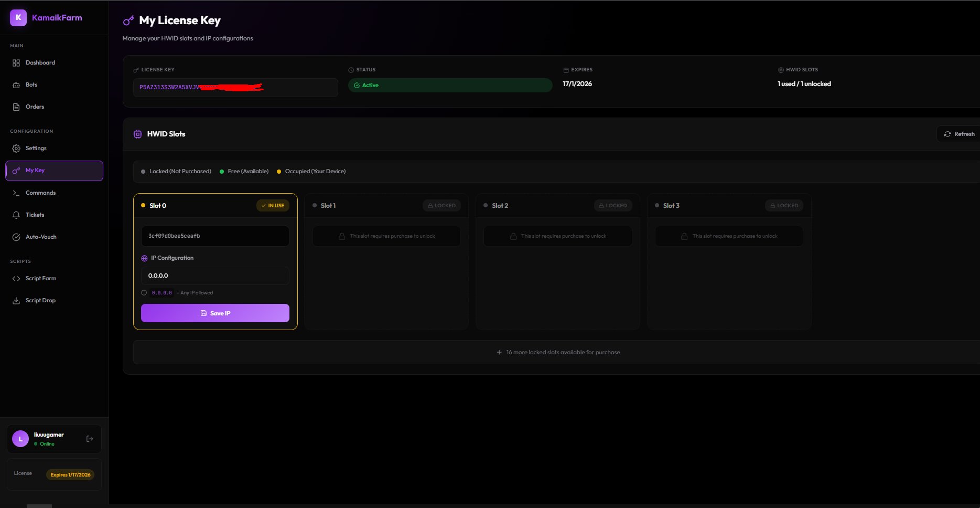980x508 pixels.
Task: Click the LOCKED badge on Slot 1
Action: [x=441, y=205]
